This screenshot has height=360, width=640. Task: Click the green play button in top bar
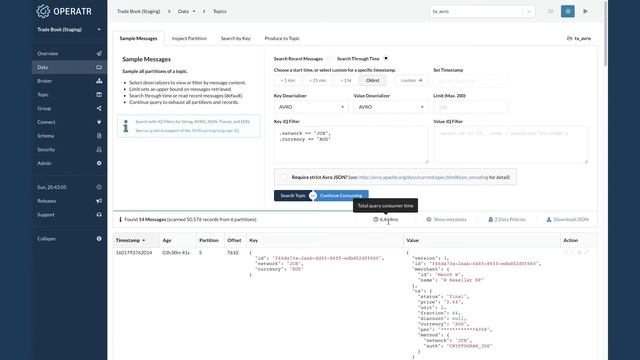pyautogui.click(x=586, y=11)
